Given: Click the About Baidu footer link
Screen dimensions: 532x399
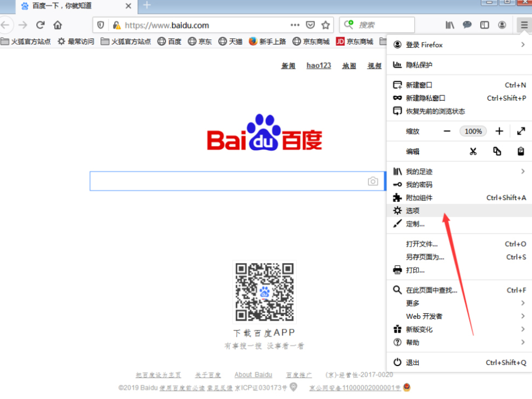Looking at the screenshot, I should tap(253, 375).
